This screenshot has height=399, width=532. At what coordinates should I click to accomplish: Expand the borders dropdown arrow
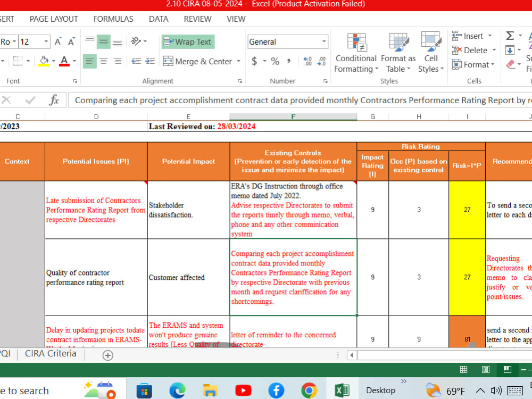28,61
